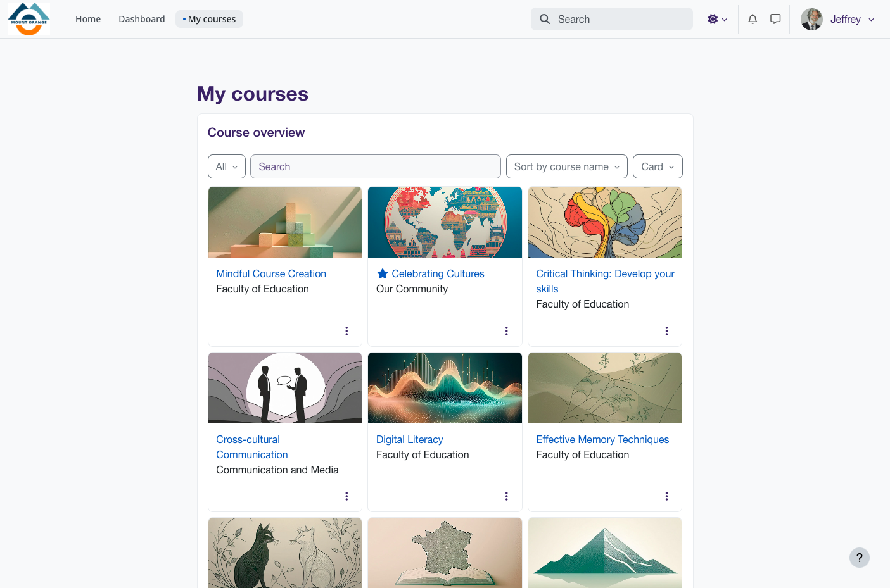Click the Mount Orange site logo
Screen dimensions: 890x588
tap(29, 19)
